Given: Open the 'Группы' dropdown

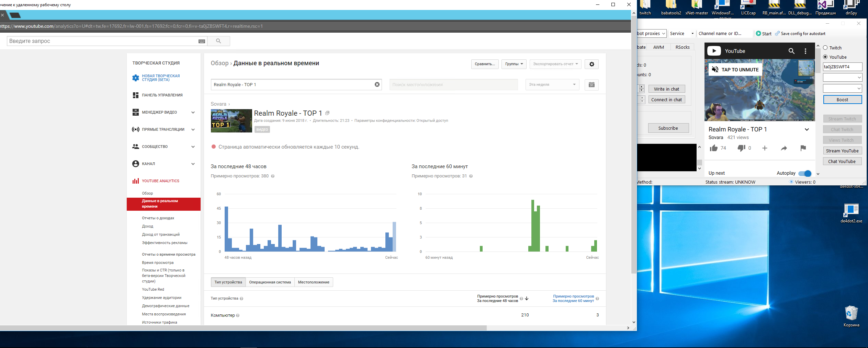Looking at the screenshot, I should 514,64.
